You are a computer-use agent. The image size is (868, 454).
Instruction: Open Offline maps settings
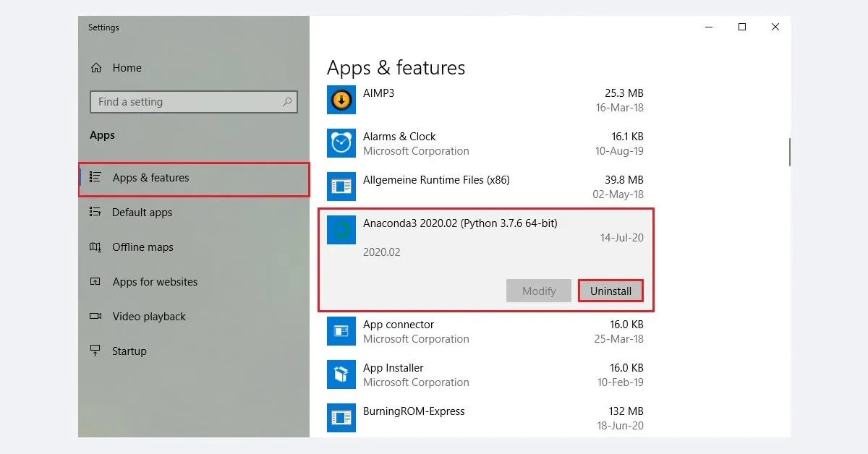[140, 247]
